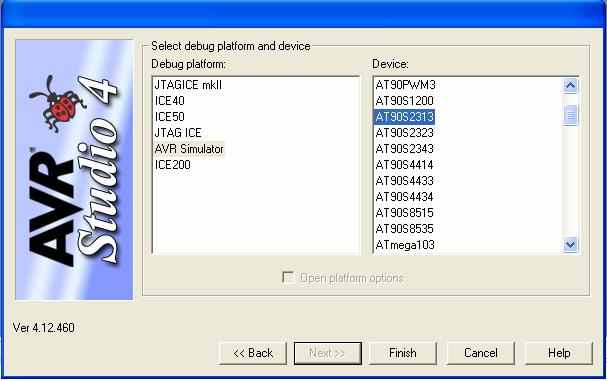The height and width of the screenshot is (381, 607).
Task: Choose AT90S4433 in the Device list
Action: click(x=405, y=181)
